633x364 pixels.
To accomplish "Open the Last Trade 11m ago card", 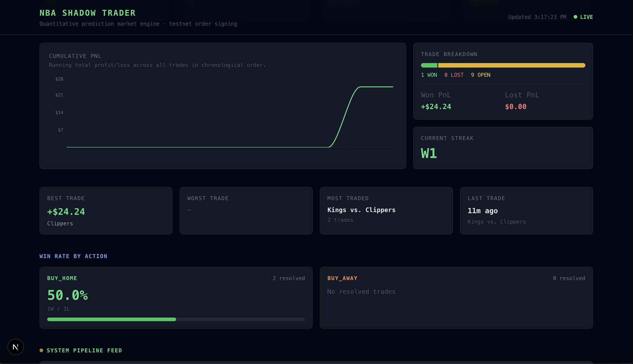I will tap(526, 211).
